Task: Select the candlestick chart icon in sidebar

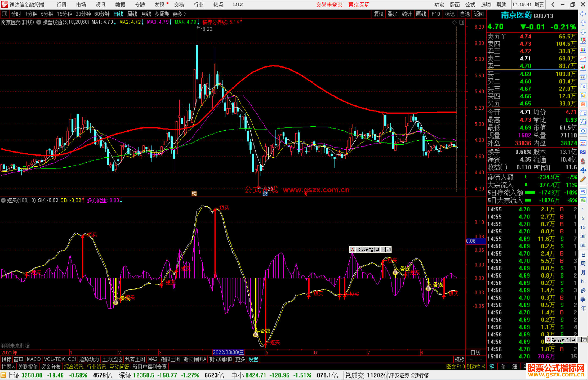Action: [x=583, y=68]
